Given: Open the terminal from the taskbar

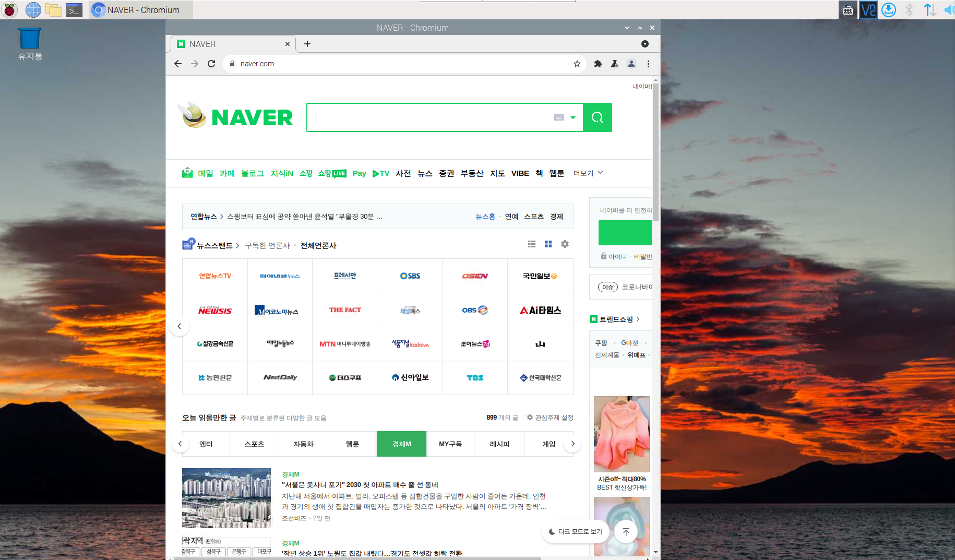Looking at the screenshot, I should 74,9.
